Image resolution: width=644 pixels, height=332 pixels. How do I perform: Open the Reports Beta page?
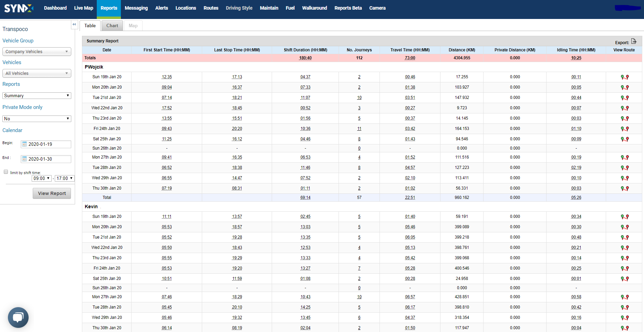(348, 8)
